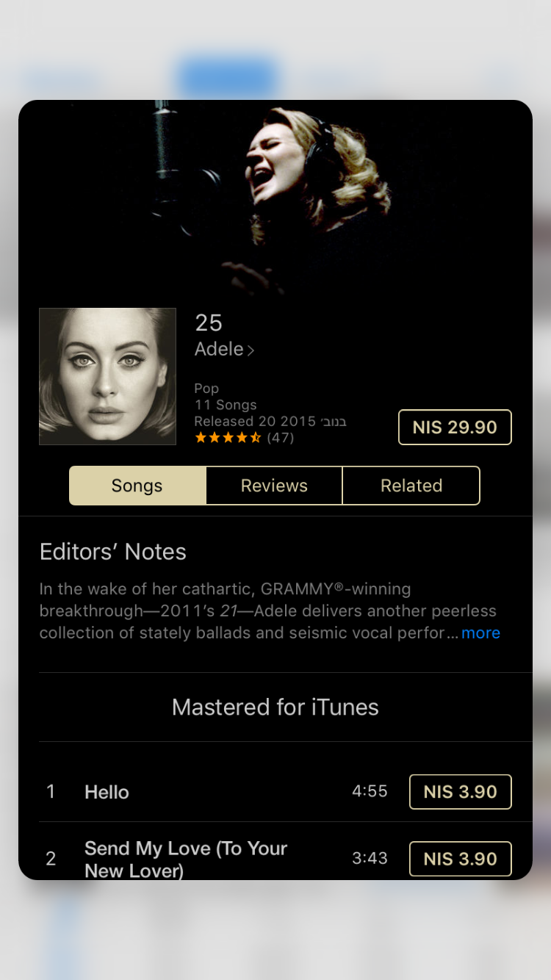
Task: Tap the Mastered for iTunes label
Action: point(275,707)
